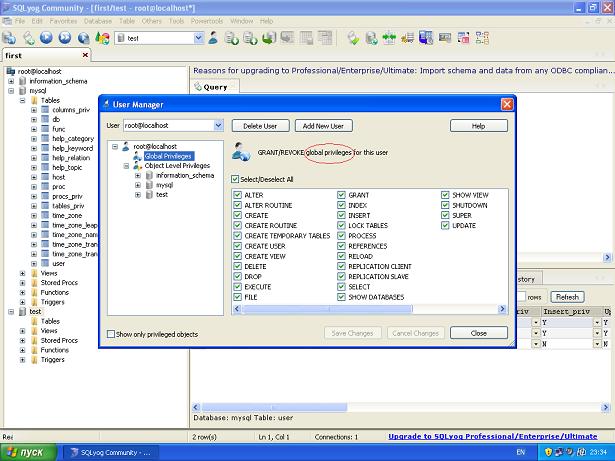Collapse Object Level Privileges node
The width and height of the screenshot is (615, 461).
126,166
